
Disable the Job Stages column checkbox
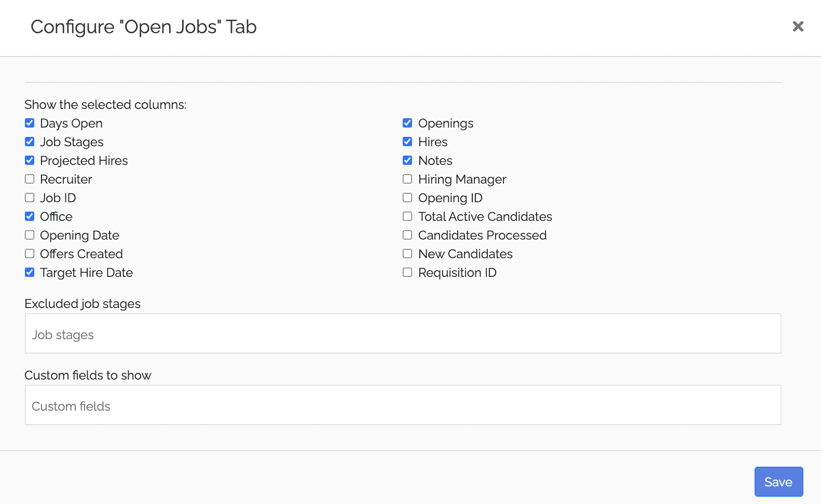pos(30,142)
